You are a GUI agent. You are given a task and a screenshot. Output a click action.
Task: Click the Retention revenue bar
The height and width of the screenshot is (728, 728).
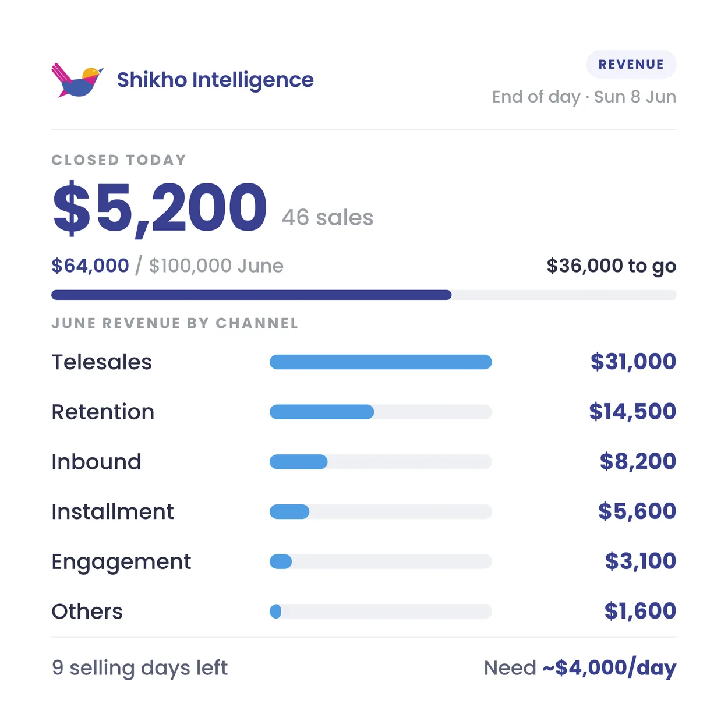[x=381, y=412]
